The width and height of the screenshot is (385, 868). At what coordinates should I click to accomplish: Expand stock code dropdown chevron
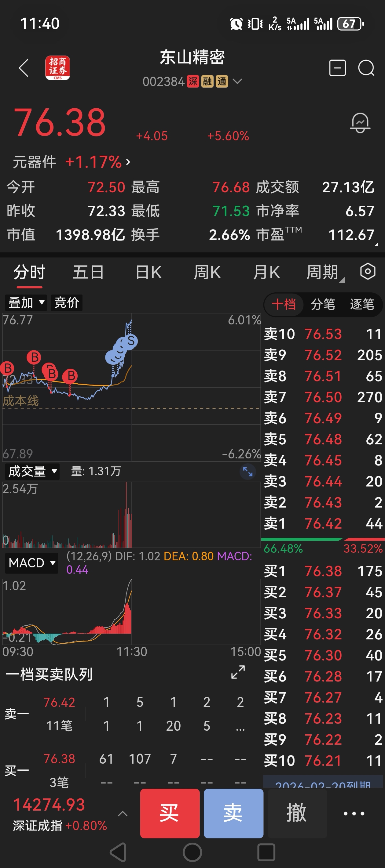(237, 81)
